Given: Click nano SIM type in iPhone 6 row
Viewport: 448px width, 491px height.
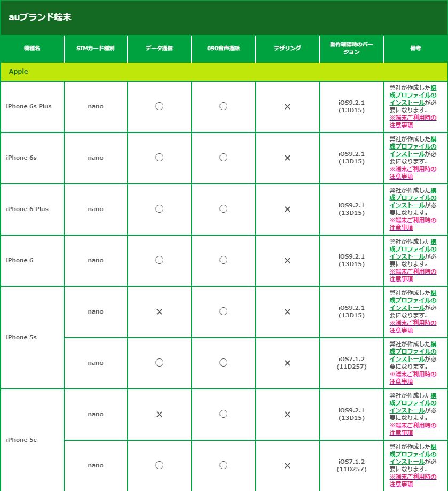Looking at the screenshot, I should point(96,261).
